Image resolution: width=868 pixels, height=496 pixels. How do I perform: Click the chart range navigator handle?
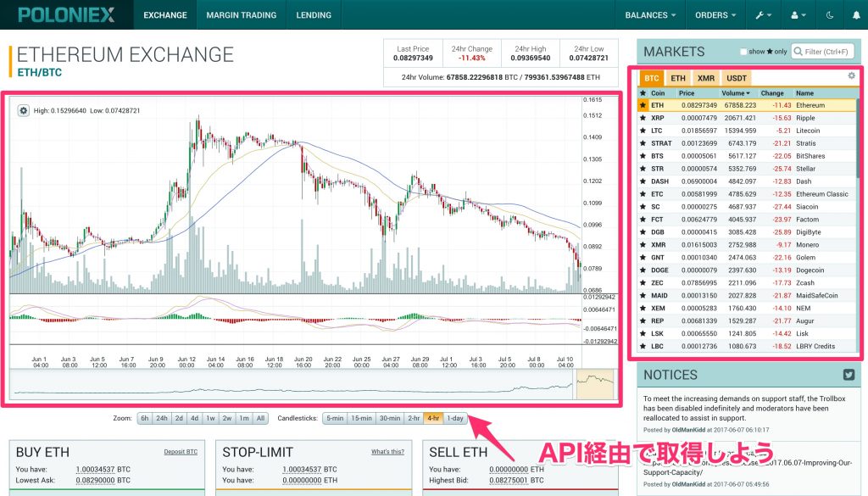595,383
